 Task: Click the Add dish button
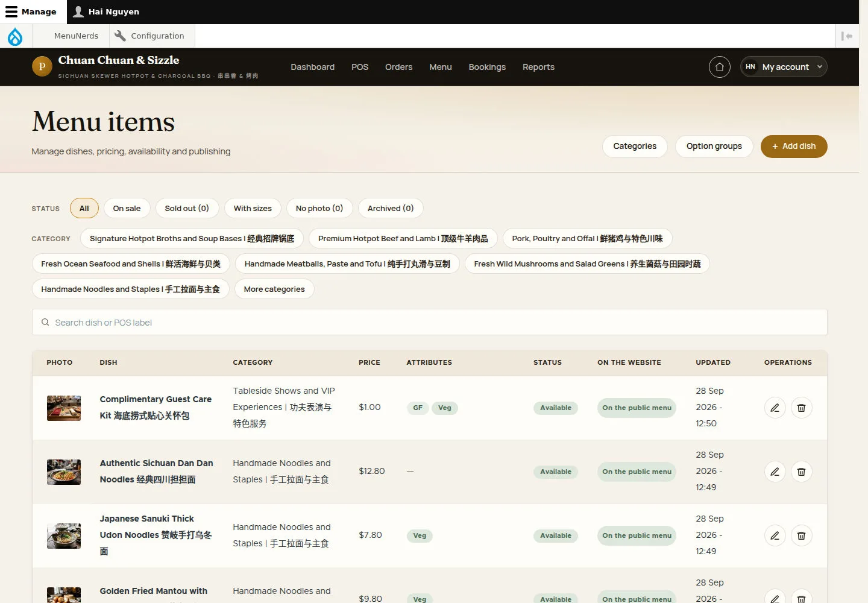793,147
